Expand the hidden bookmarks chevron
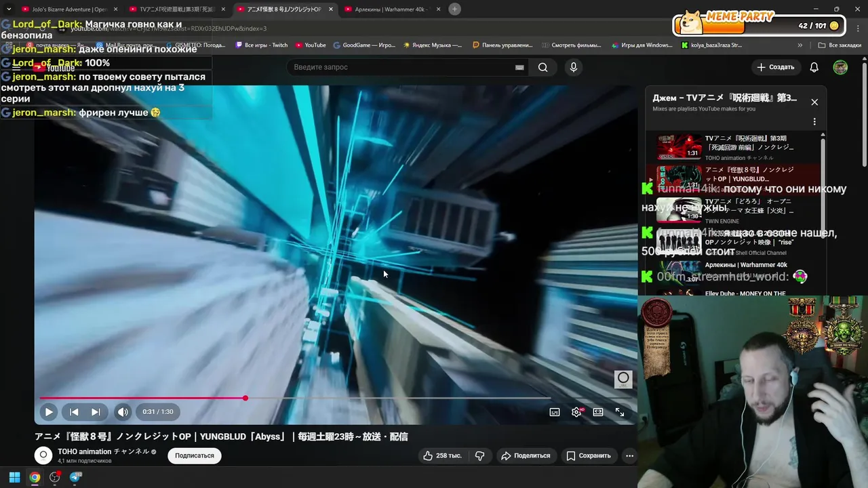The height and width of the screenshot is (488, 868). [800, 45]
